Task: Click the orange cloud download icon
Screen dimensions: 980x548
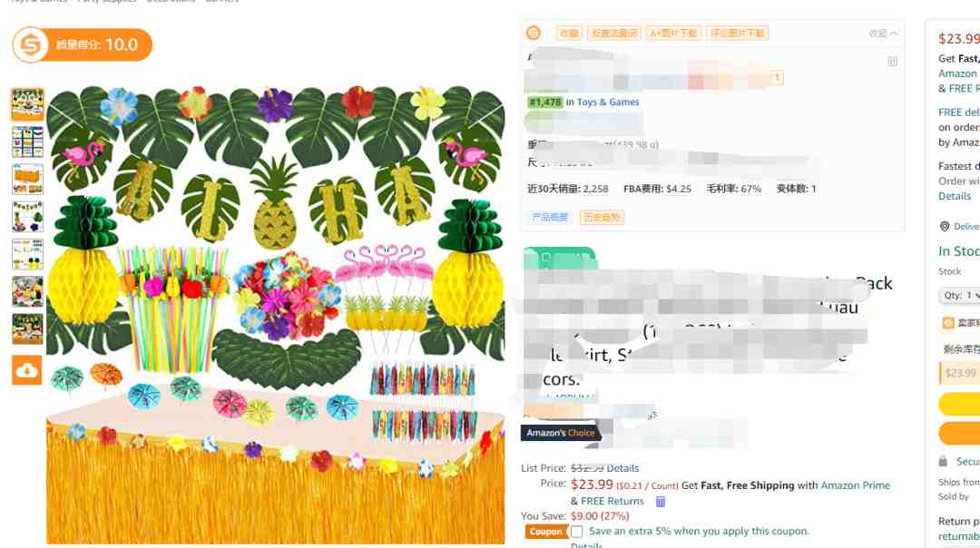Action: [x=27, y=370]
